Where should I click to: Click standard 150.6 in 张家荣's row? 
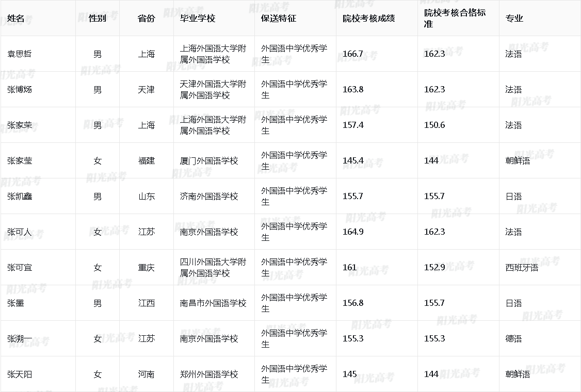tap(434, 125)
